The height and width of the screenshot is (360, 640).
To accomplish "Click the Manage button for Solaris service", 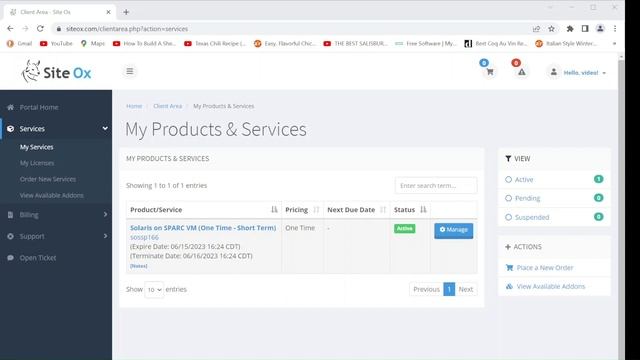I will click(x=453, y=230).
